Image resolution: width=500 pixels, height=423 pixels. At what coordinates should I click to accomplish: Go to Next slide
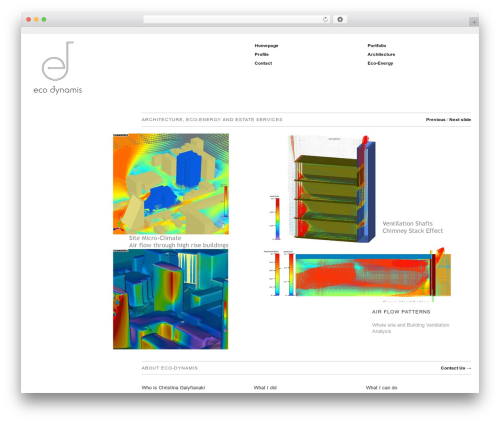460,120
